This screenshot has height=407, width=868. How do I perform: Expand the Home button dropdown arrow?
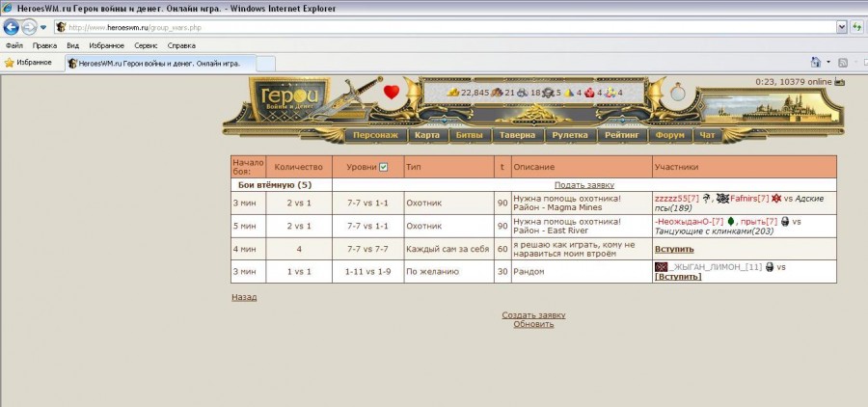pos(828,63)
